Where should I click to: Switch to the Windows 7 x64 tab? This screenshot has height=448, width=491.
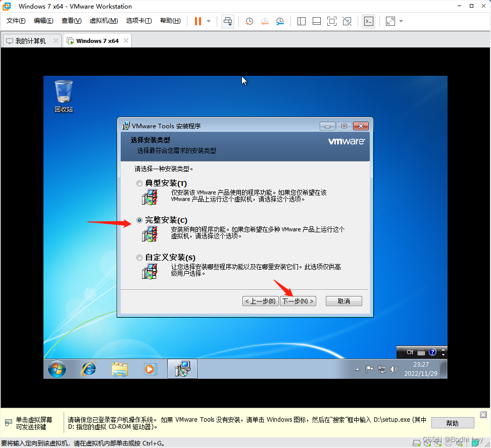(97, 41)
